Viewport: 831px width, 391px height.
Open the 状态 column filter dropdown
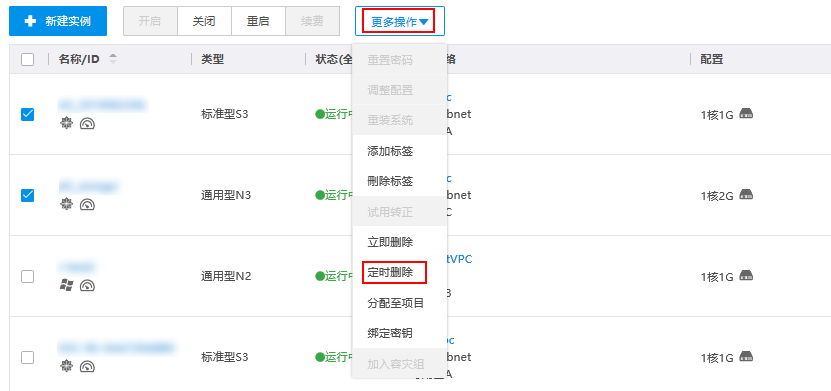coord(334,59)
